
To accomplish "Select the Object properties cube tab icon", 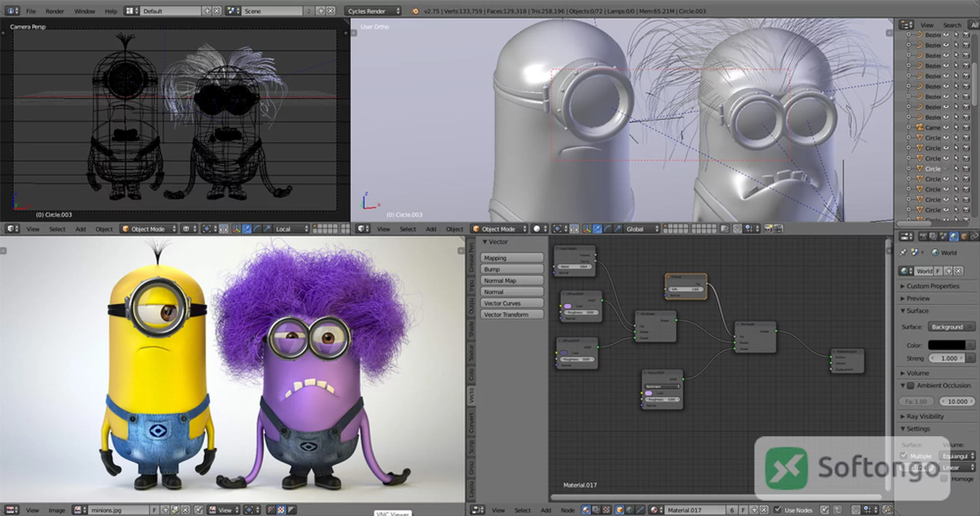I will (x=964, y=237).
